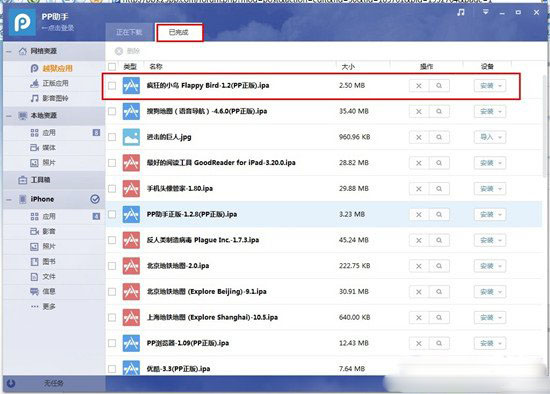Click install button for Explore Shanghai row
This screenshot has width=550, height=394.
(x=490, y=318)
